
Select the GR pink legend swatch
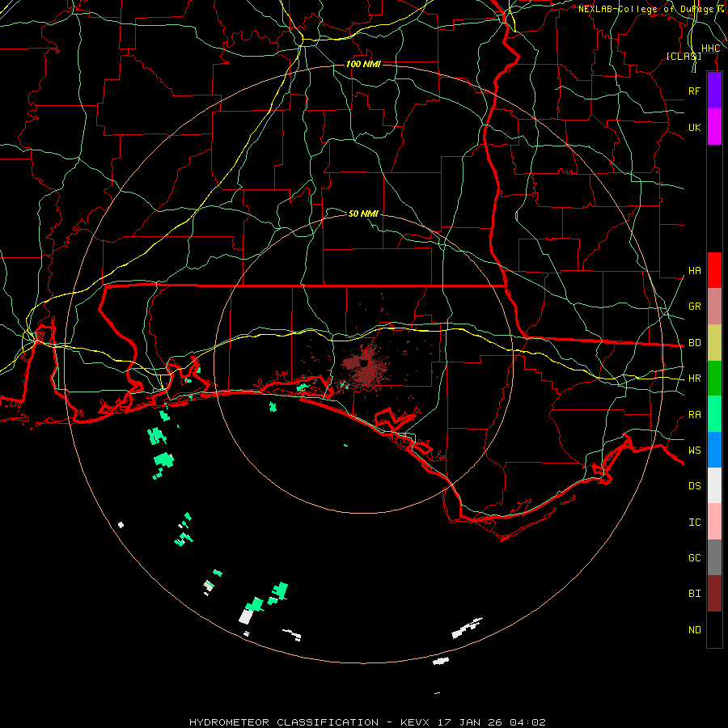point(714,307)
